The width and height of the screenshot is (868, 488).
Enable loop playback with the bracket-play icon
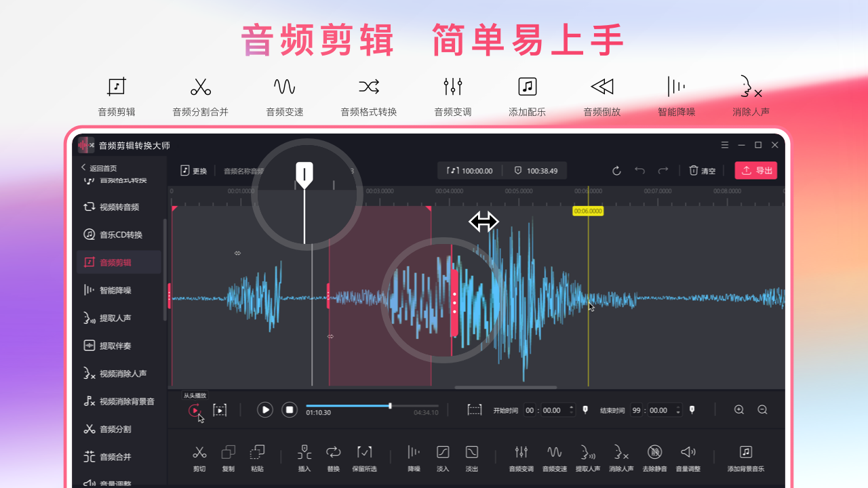[220, 409]
